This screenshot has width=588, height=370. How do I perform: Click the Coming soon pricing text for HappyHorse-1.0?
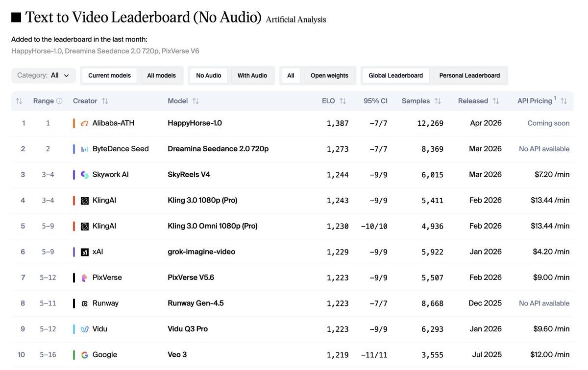pos(548,123)
